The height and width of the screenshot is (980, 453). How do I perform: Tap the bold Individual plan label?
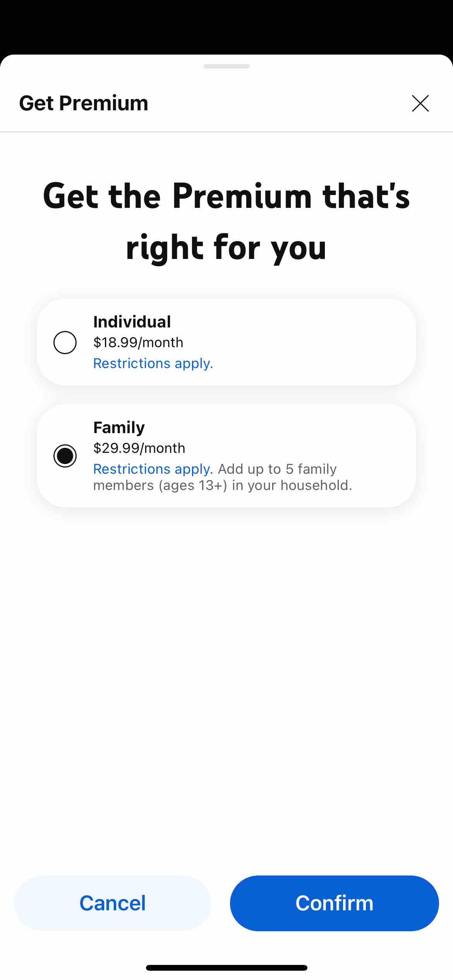coord(132,322)
